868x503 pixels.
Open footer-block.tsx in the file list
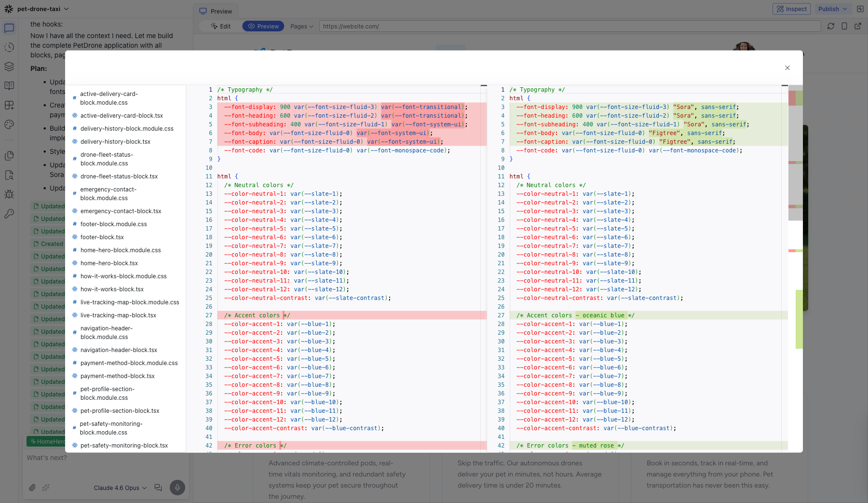coord(102,237)
